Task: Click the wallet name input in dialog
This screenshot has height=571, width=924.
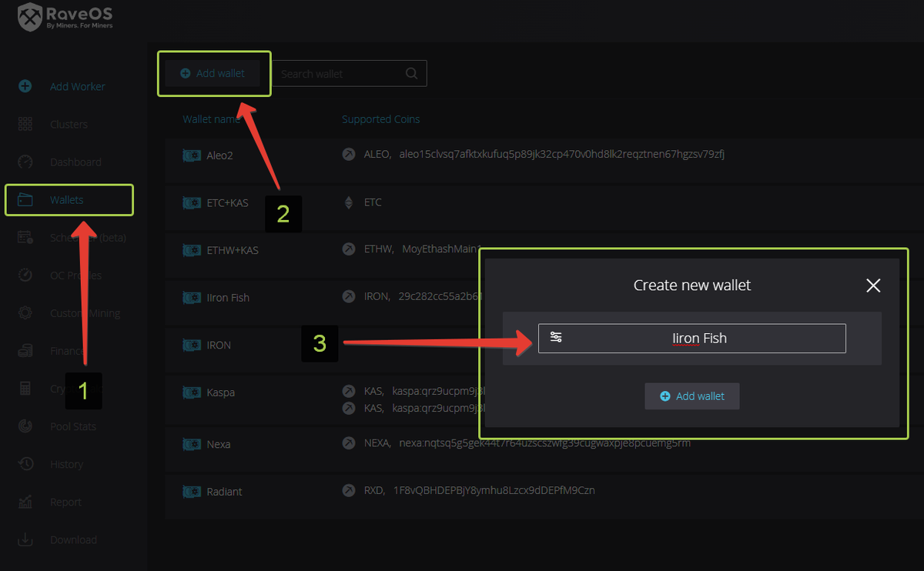Action: tap(692, 338)
